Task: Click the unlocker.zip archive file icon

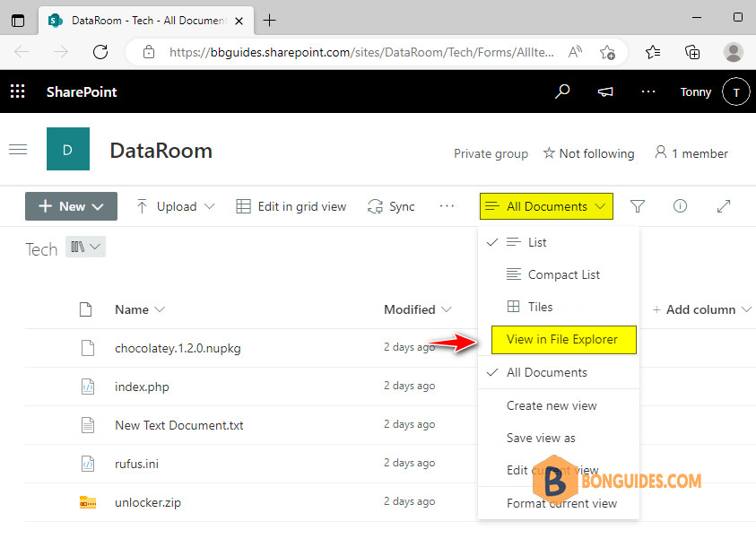Action: 88,502
